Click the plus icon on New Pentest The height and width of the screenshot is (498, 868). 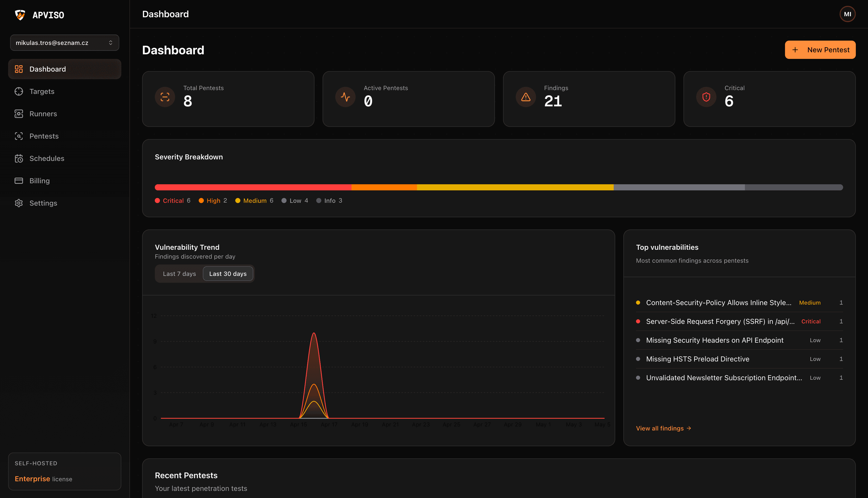click(795, 50)
